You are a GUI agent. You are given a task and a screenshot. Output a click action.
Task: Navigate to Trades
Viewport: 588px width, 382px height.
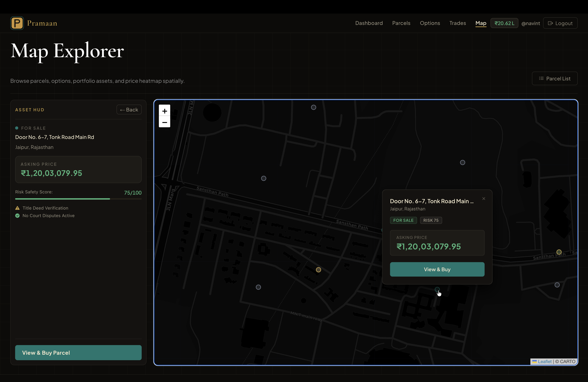458,23
